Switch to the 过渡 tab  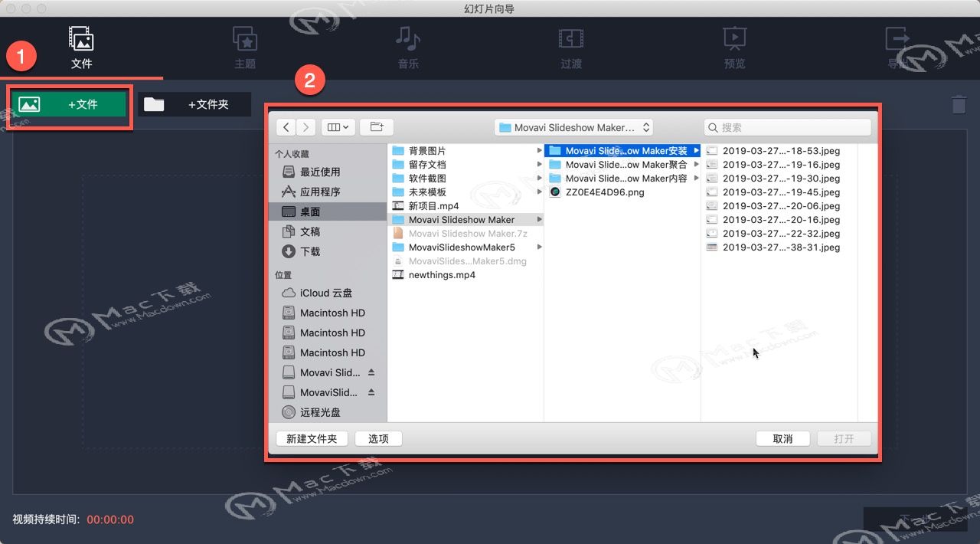click(x=571, y=48)
